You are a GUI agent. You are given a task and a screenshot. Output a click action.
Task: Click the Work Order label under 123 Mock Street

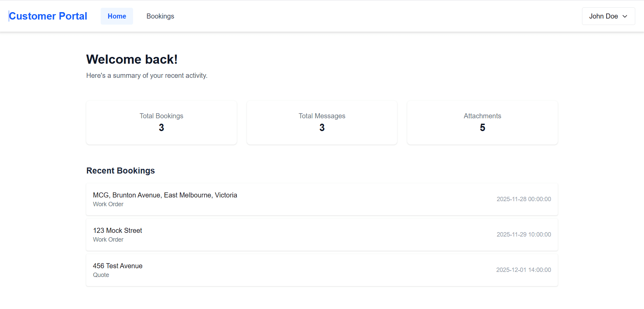pyautogui.click(x=108, y=239)
